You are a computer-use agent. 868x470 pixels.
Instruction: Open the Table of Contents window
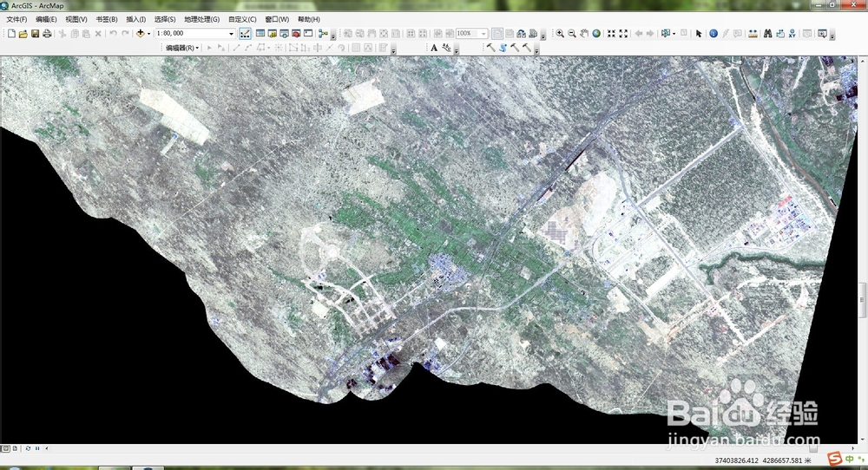[260, 34]
